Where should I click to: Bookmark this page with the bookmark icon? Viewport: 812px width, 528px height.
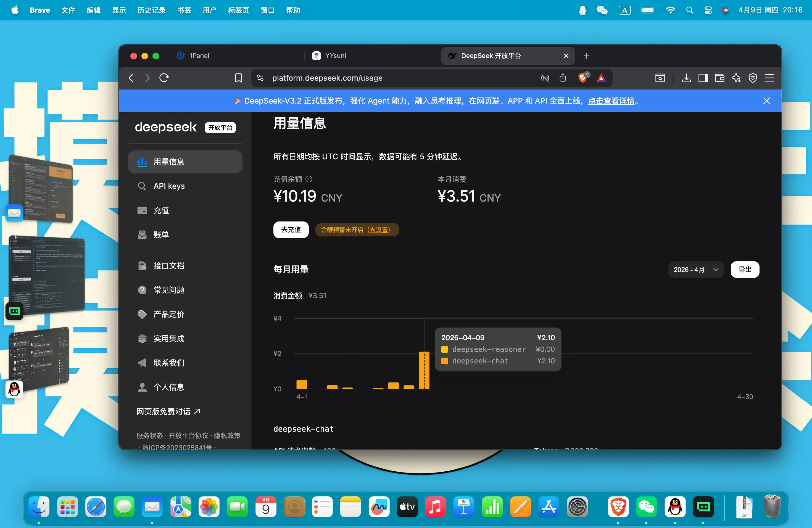click(x=238, y=78)
